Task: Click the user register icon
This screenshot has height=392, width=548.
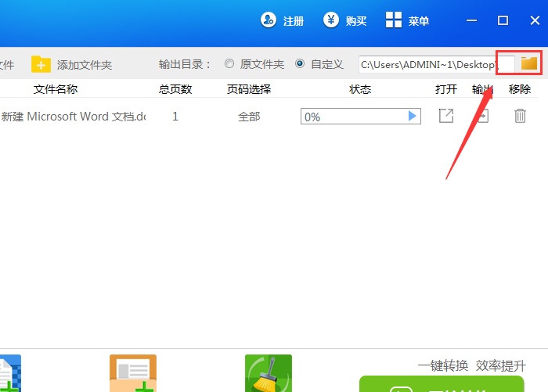Action: coord(269,20)
